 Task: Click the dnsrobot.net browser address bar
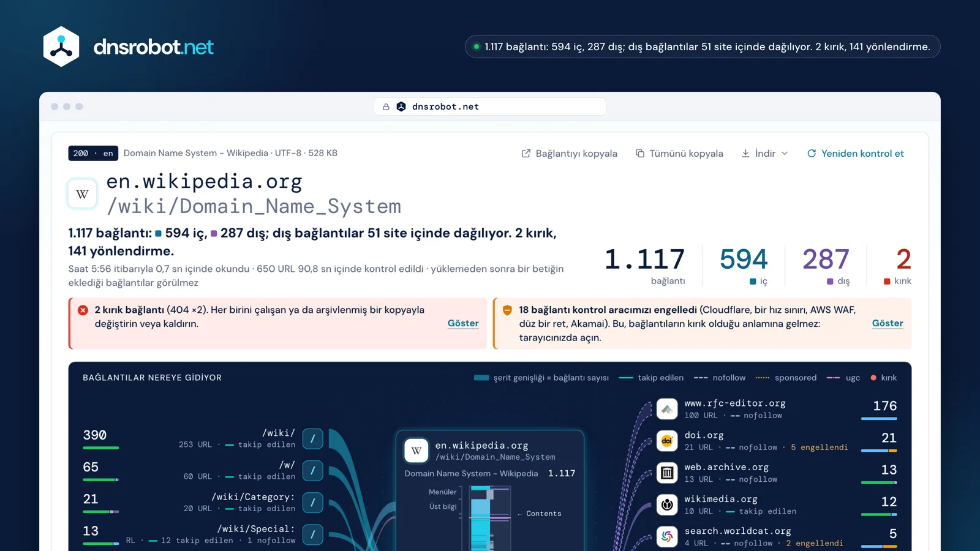[490, 107]
